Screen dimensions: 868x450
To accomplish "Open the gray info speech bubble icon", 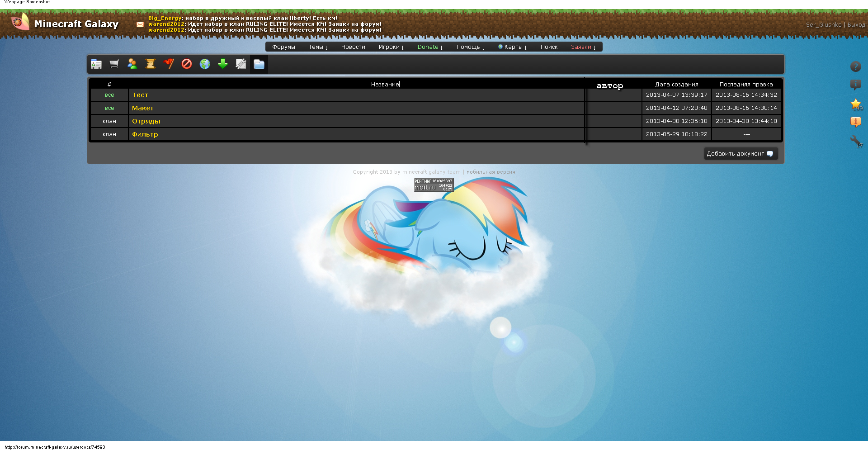I will (x=856, y=85).
